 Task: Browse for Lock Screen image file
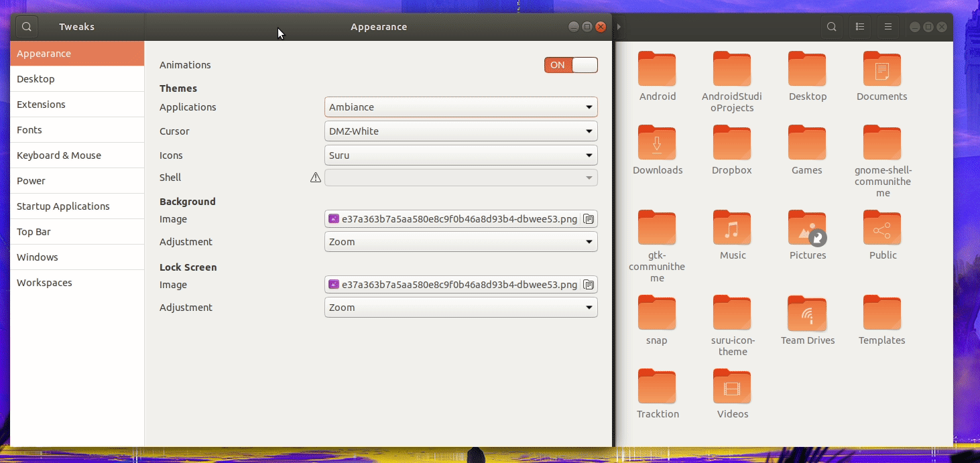pyautogui.click(x=589, y=285)
